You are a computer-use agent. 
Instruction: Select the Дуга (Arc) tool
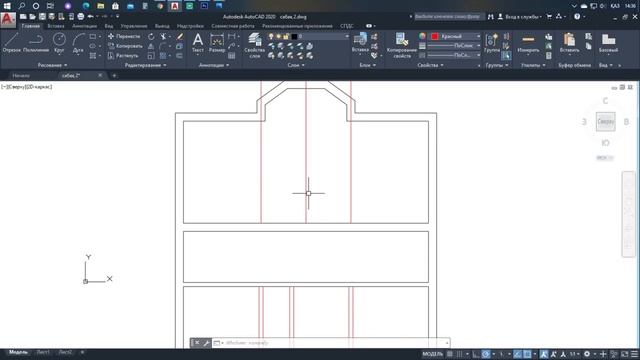tap(78, 43)
